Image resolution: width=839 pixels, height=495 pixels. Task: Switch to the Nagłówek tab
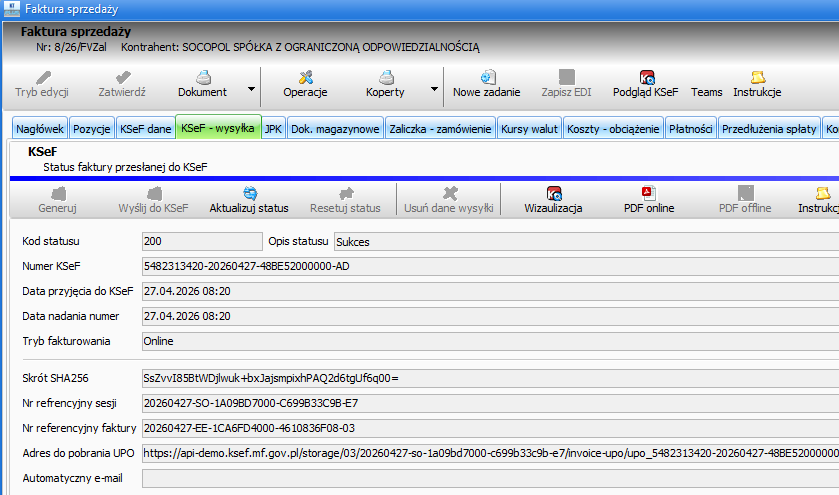pyautogui.click(x=40, y=128)
